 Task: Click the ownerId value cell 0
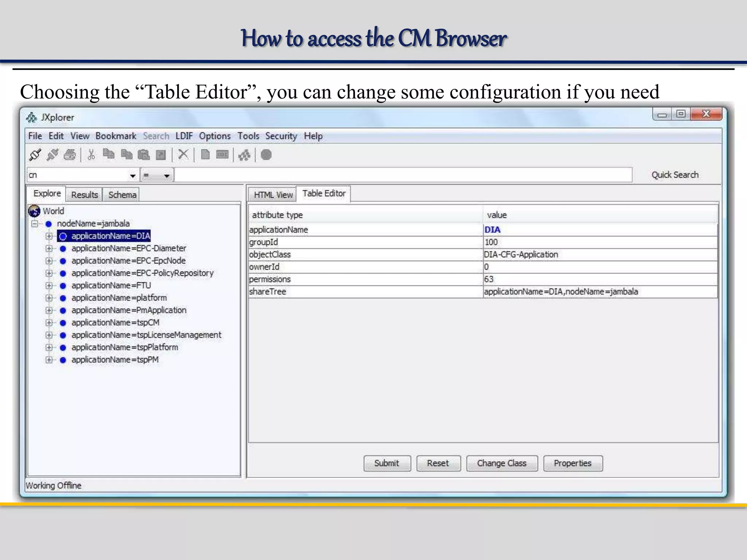tap(600, 267)
